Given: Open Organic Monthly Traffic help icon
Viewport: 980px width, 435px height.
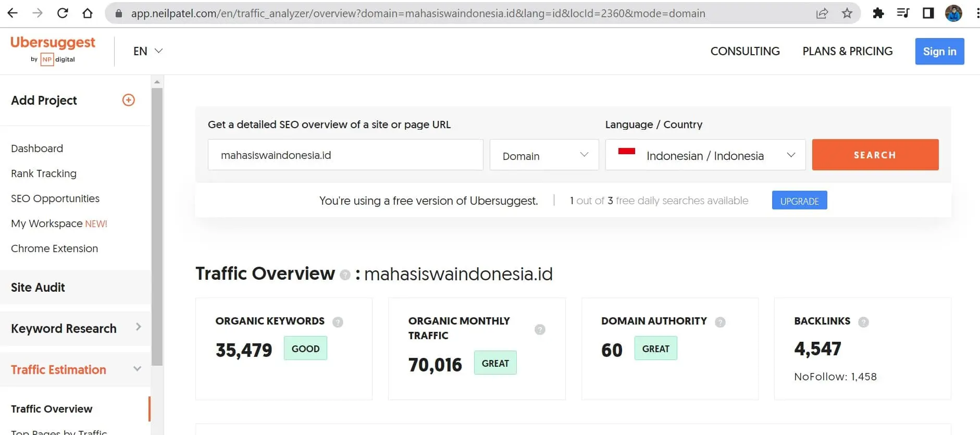Looking at the screenshot, I should [540, 329].
